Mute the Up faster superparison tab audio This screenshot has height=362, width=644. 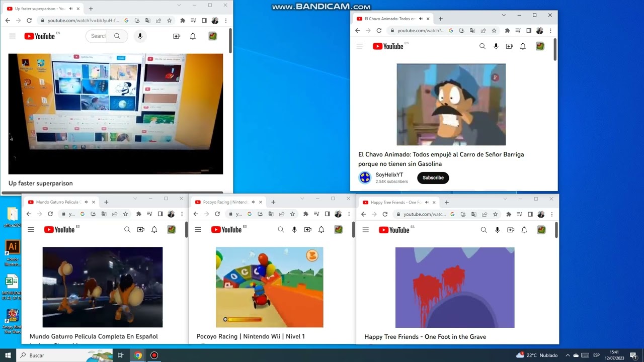71,9
